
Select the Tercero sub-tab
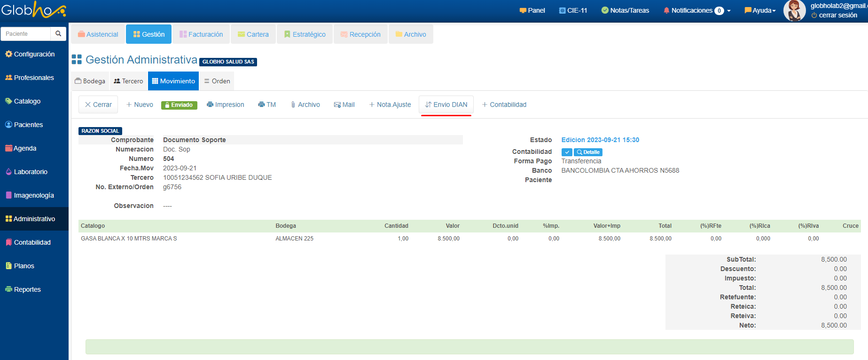tap(128, 81)
